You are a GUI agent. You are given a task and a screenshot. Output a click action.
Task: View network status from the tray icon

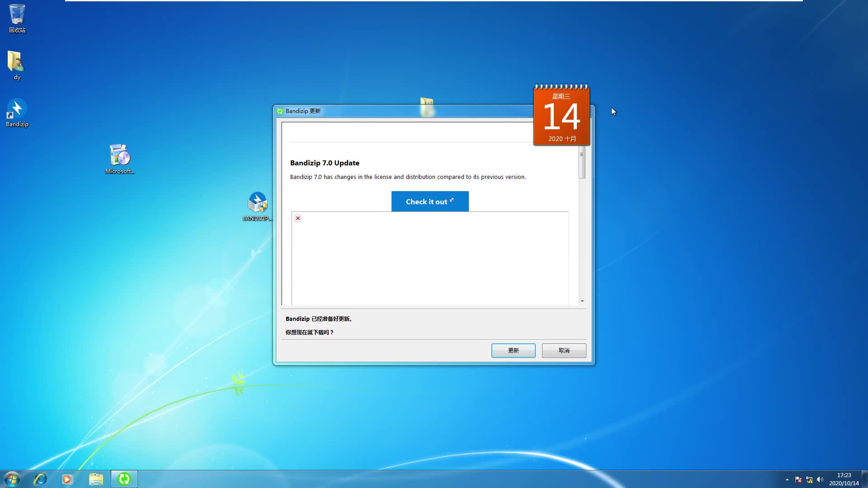click(x=809, y=480)
